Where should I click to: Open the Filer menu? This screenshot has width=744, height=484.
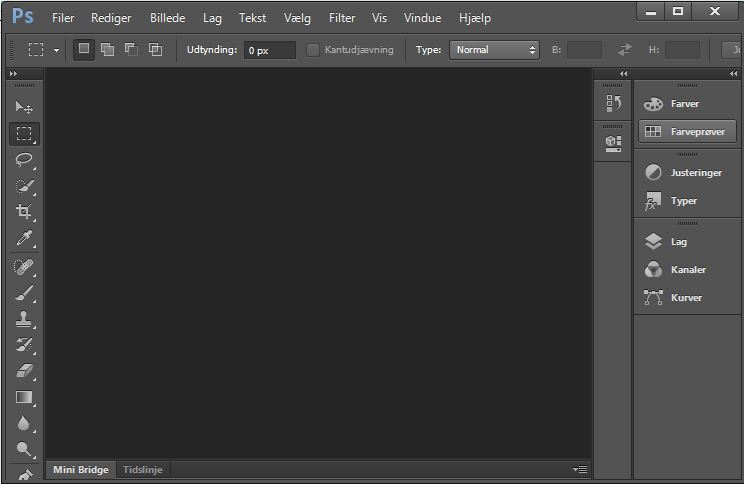63,18
